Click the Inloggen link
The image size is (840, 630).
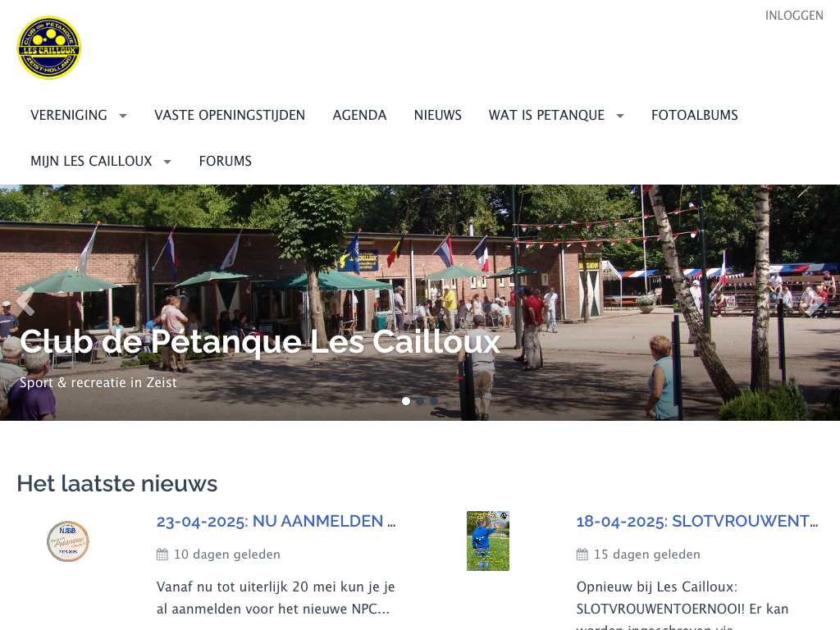[x=793, y=16]
